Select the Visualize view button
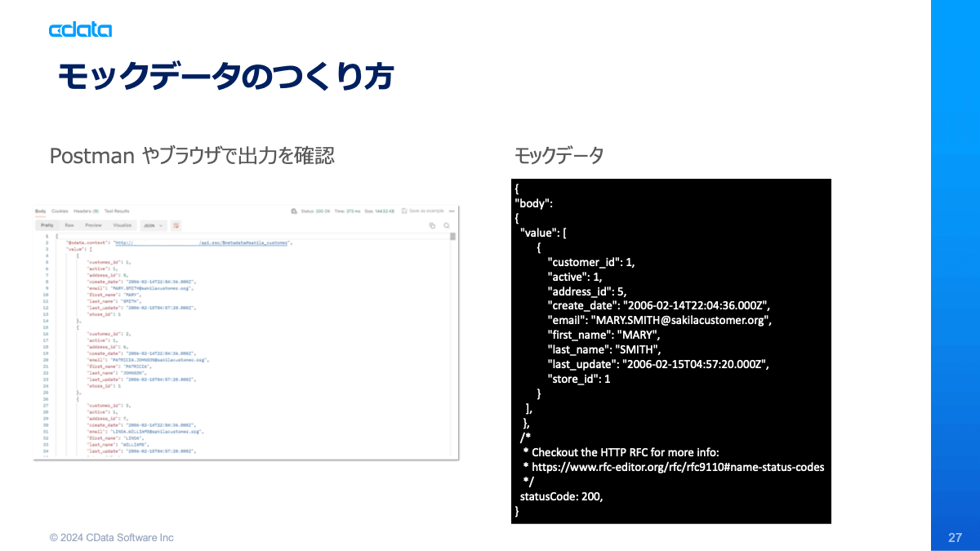 coord(122,225)
